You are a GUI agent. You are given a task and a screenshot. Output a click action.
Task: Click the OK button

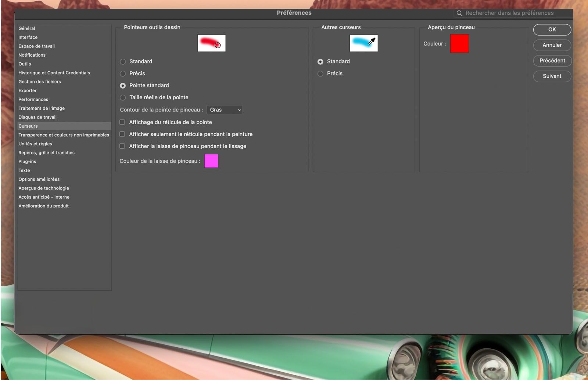click(552, 29)
